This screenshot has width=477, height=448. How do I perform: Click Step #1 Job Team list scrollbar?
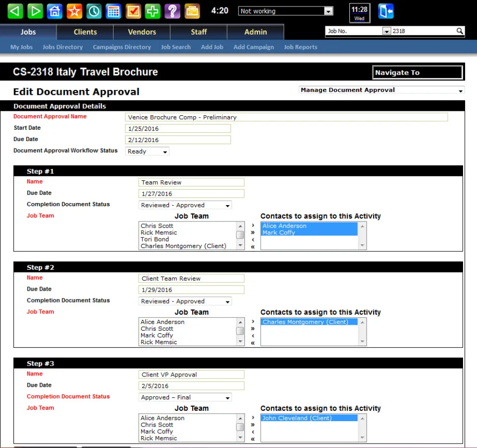240,235
